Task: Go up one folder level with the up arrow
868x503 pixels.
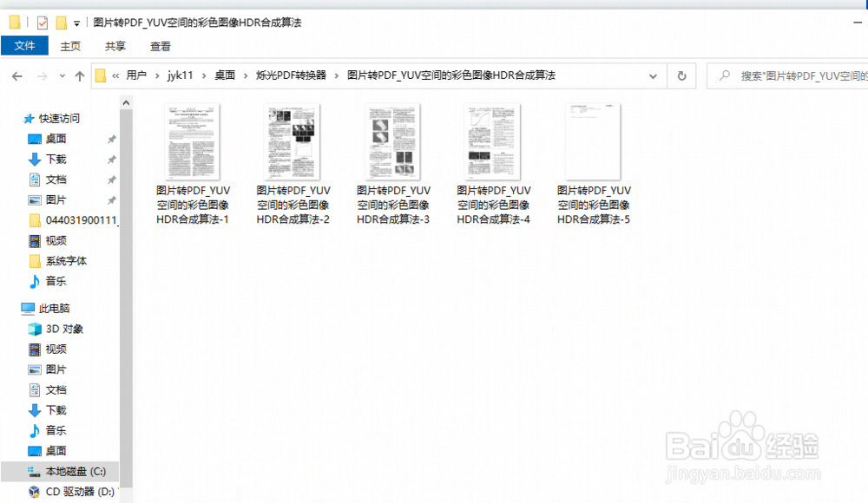Action: 79,75
